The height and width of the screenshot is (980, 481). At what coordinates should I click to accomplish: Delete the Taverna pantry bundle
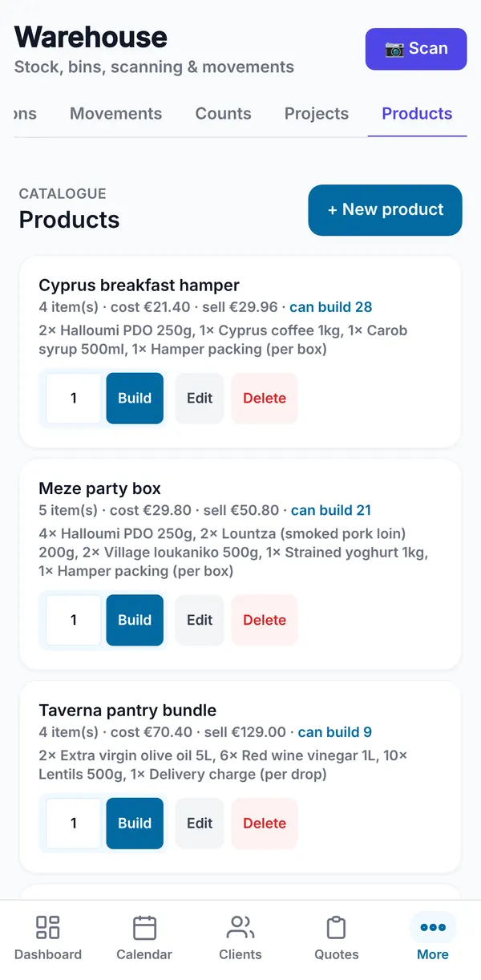click(265, 824)
